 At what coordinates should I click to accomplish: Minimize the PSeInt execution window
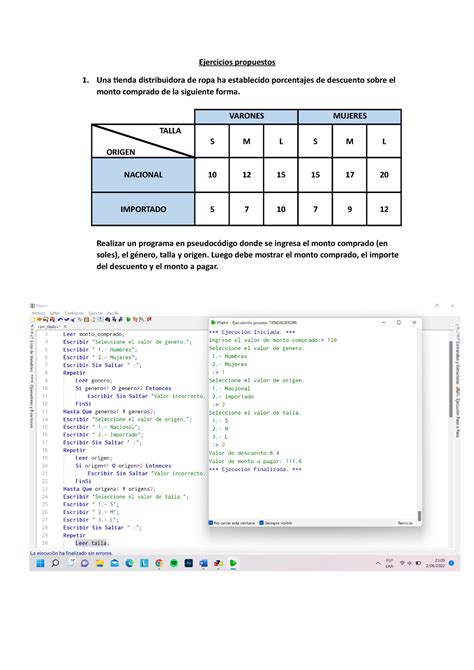pyautogui.click(x=384, y=323)
